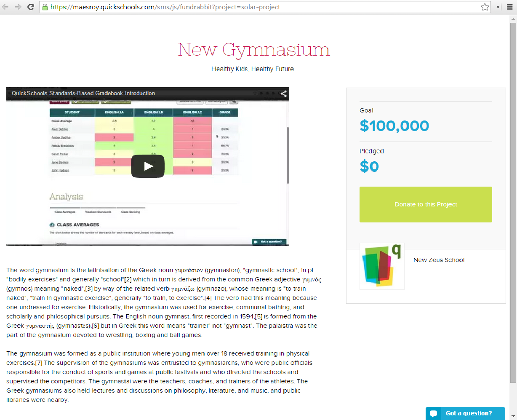Play the Gradebook introduction video
Image resolution: width=517 pixels, height=420 pixels.
point(148,166)
